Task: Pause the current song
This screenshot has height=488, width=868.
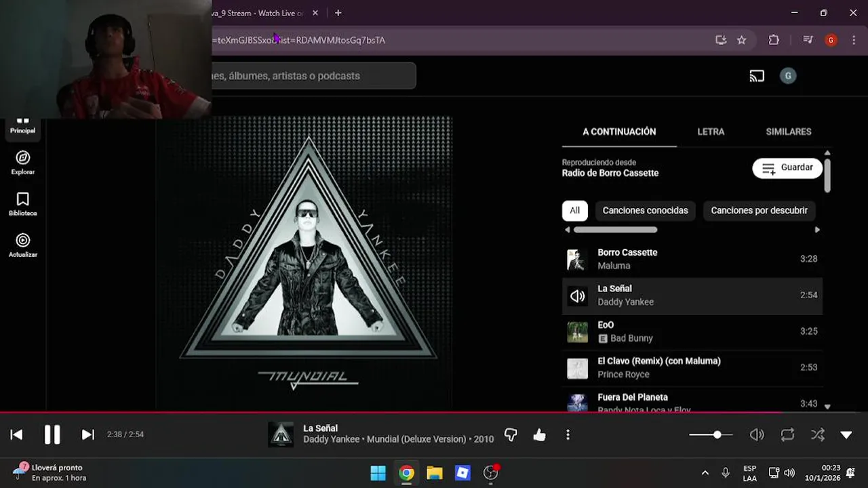Action: [x=52, y=435]
